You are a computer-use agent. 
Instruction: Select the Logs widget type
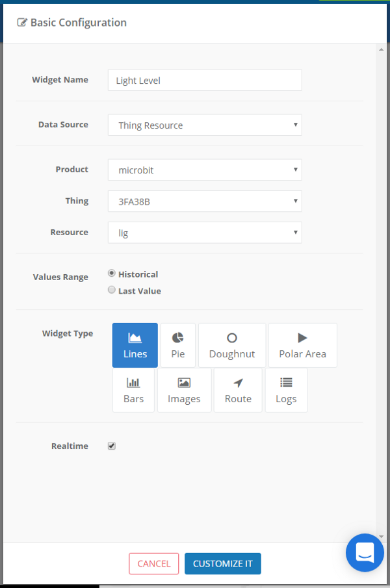[286, 390]
